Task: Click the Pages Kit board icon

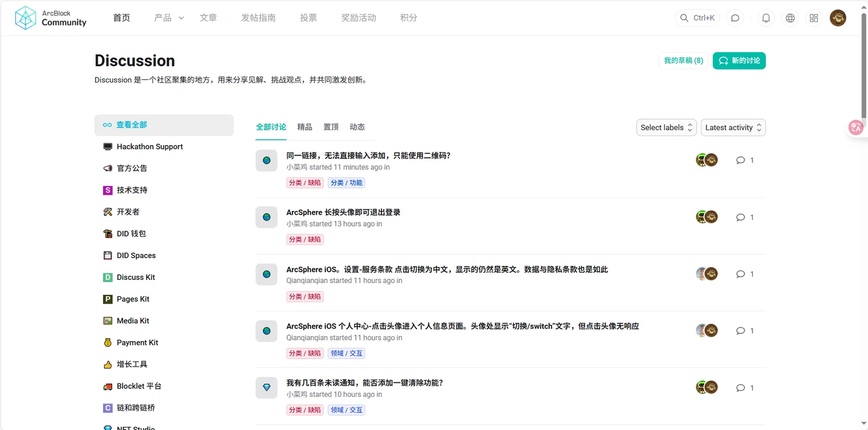Action: tap(107, 299)
